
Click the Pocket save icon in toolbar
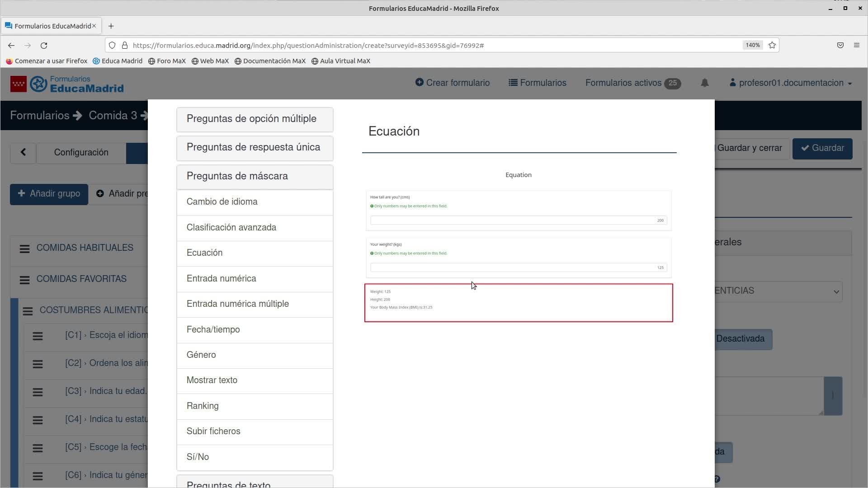click(840, 45)
